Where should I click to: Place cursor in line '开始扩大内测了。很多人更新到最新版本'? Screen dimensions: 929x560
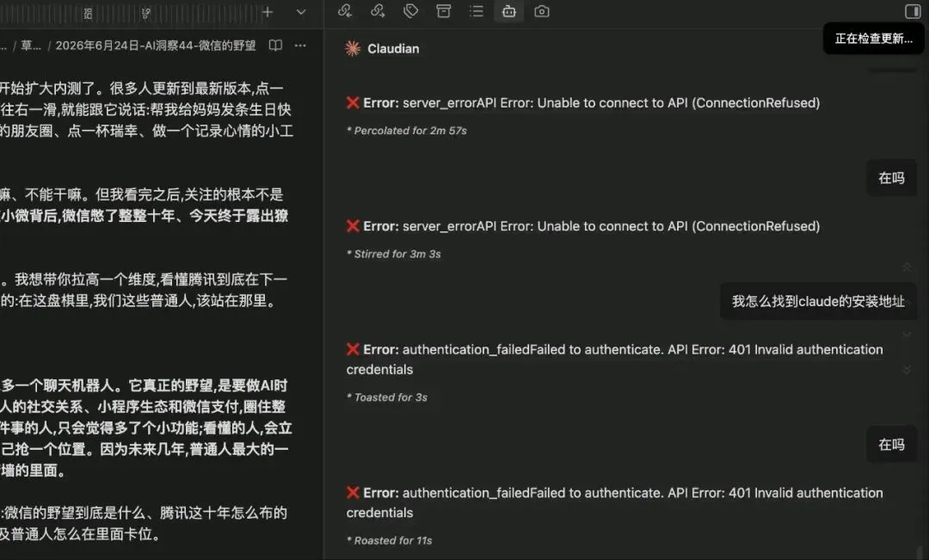[x=142, y=89]
